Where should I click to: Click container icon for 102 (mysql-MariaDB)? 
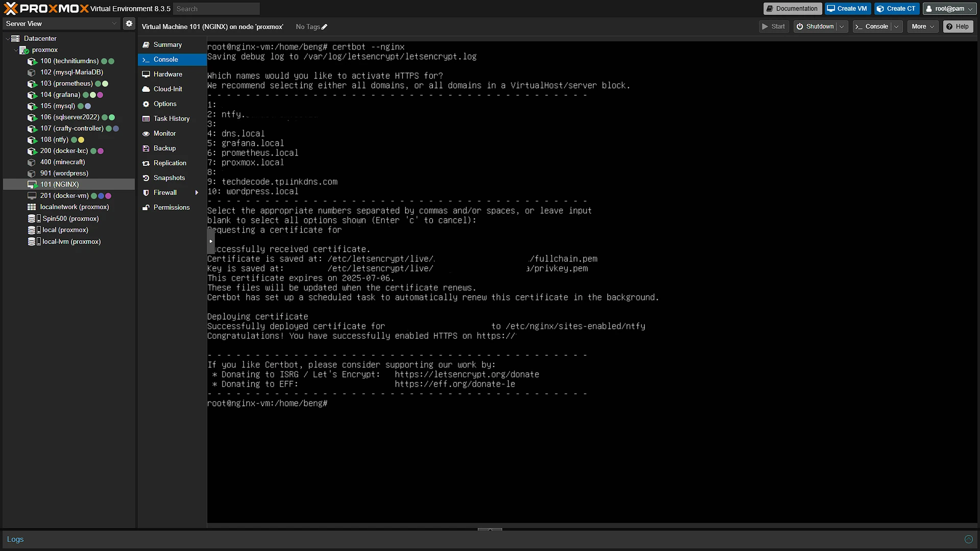coord(32,72)
